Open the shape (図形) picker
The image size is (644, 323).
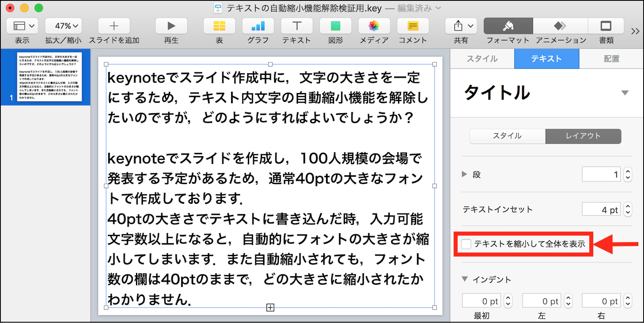(x=335, y=26)
